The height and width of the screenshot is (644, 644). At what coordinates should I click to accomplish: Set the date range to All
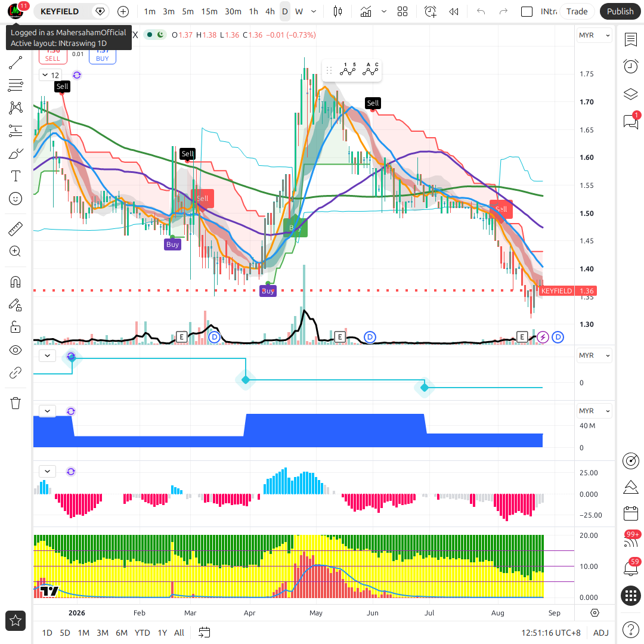click(179, 633)
